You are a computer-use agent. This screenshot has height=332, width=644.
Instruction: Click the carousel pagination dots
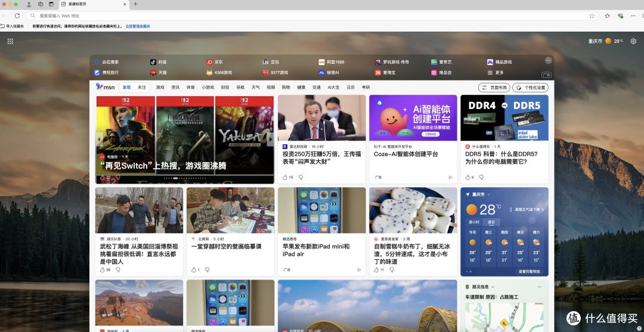coord(185,178)
